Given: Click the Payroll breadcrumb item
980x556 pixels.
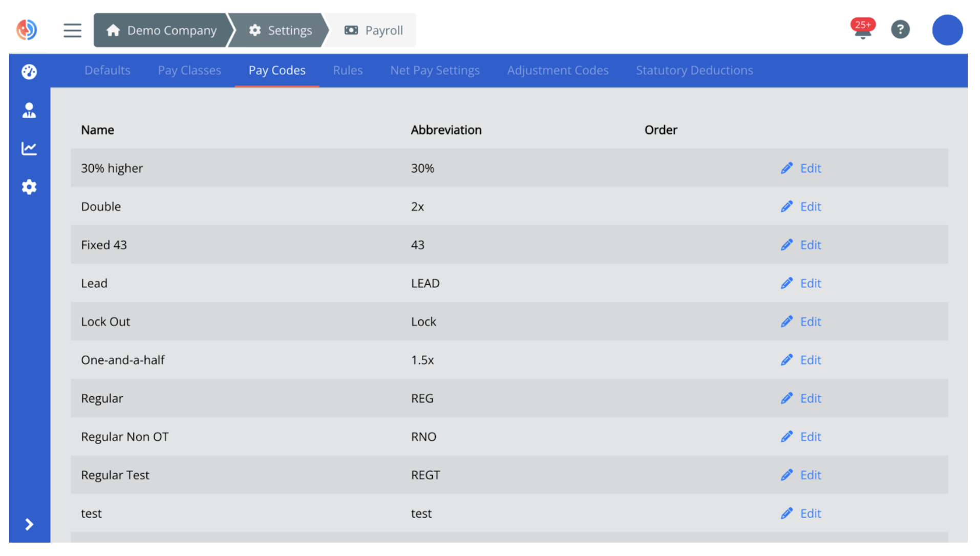Looking at the screenshot, I should coord(384,30).
